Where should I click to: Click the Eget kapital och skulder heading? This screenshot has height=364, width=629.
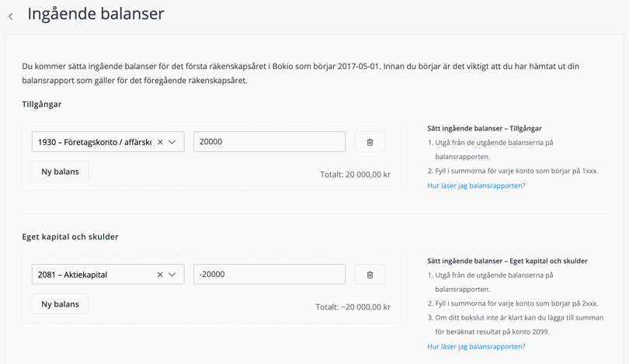(70, 237)
